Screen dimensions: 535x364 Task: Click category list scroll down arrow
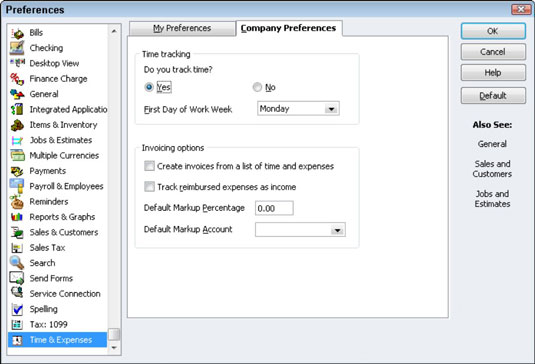click(x=114, y=348)
